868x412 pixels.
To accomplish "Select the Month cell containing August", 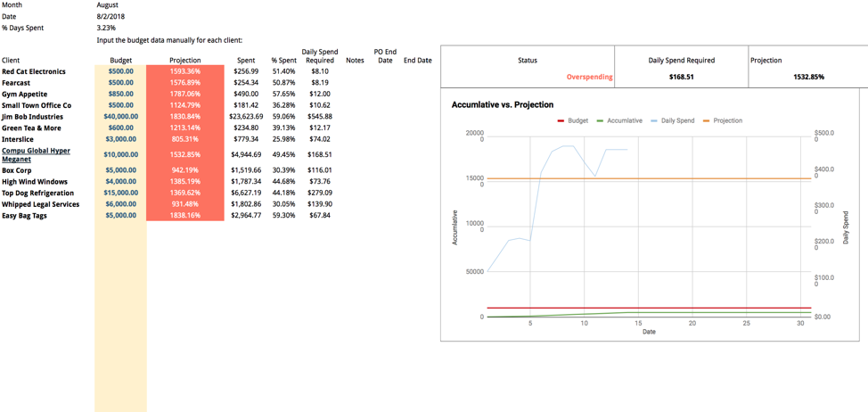I will pyautogui.click(x=107, y=5).
